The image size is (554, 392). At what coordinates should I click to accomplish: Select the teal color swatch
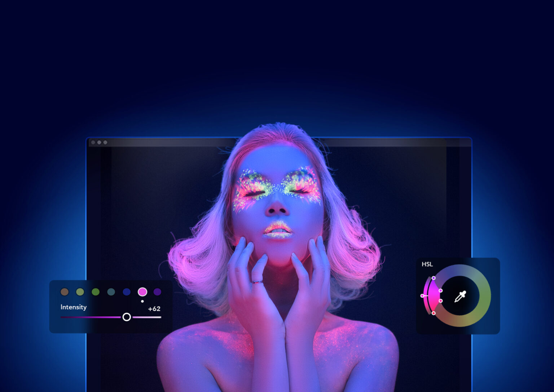(111, 292)
